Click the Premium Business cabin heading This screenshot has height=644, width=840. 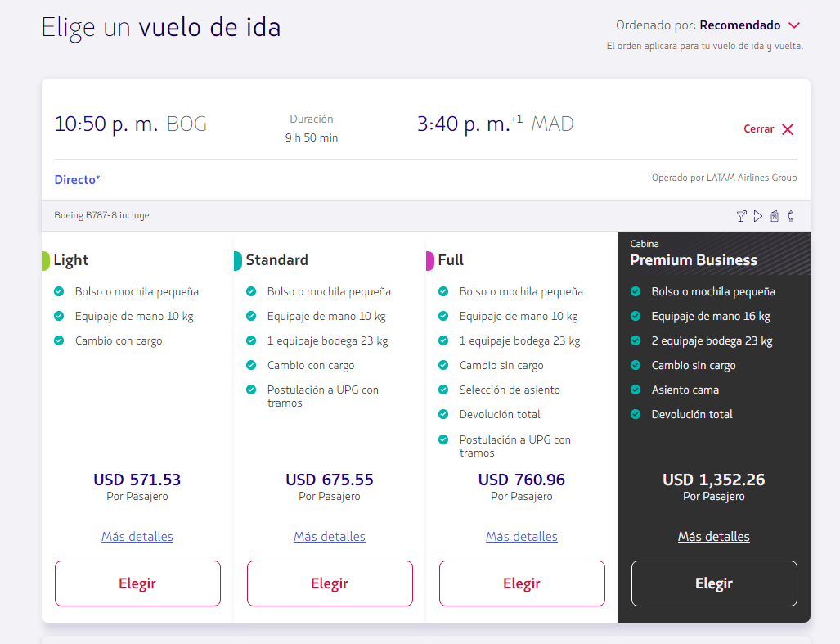(x=694, y=260)
